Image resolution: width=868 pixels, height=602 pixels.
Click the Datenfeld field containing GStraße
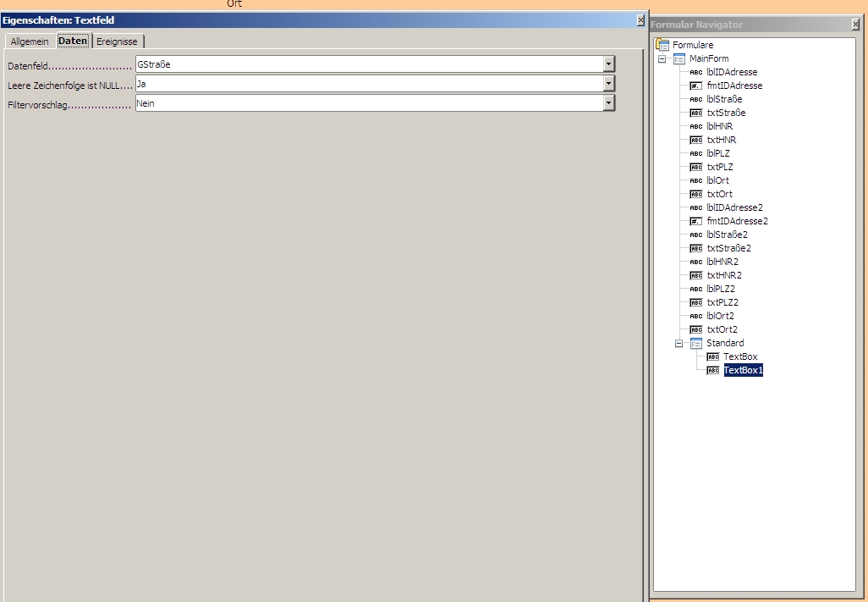pos(368,64)
